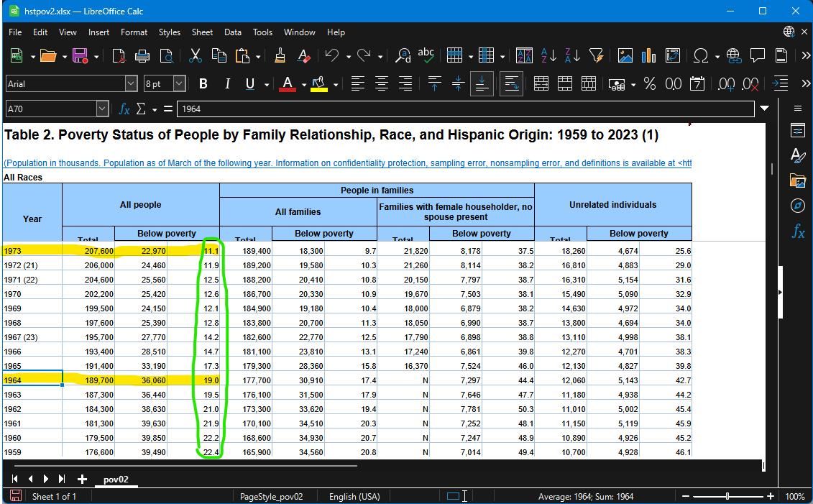Click the Print icon in toolbar
The height and width of the screenshot is (504, 813).
tap(142, 55)
